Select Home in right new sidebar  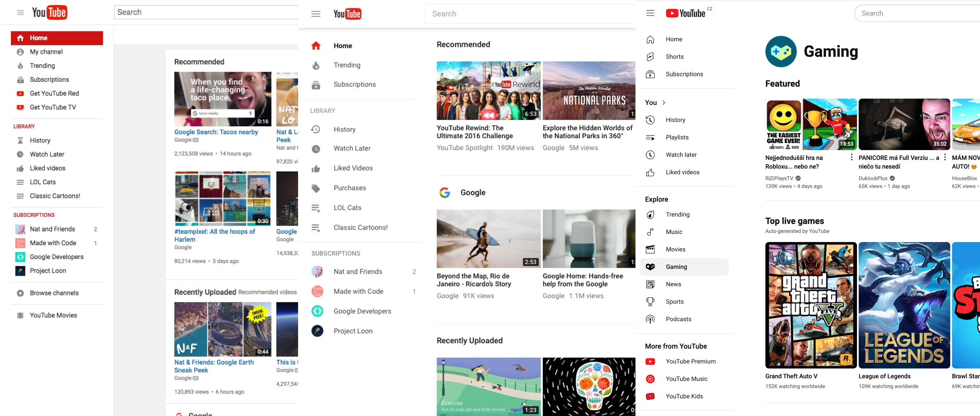coord(684,39)
